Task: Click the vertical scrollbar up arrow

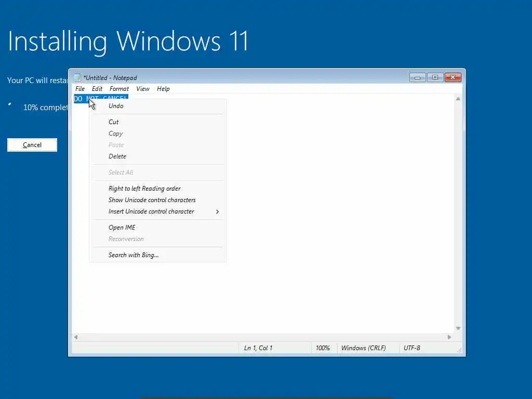Action: coord(458,99)
